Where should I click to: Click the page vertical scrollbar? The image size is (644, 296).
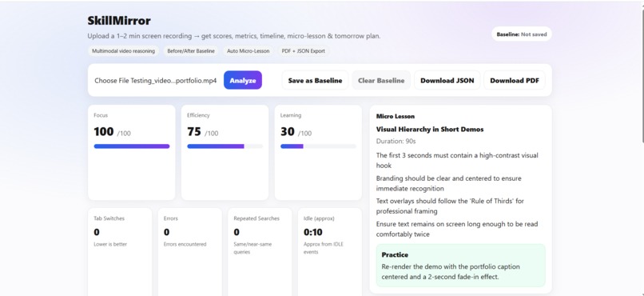click(642, 76)
